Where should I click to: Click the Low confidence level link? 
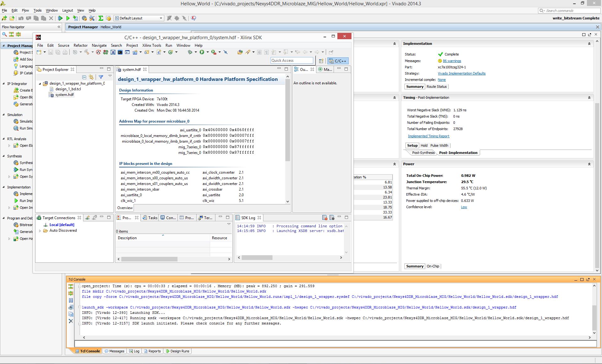coord(464,207)
